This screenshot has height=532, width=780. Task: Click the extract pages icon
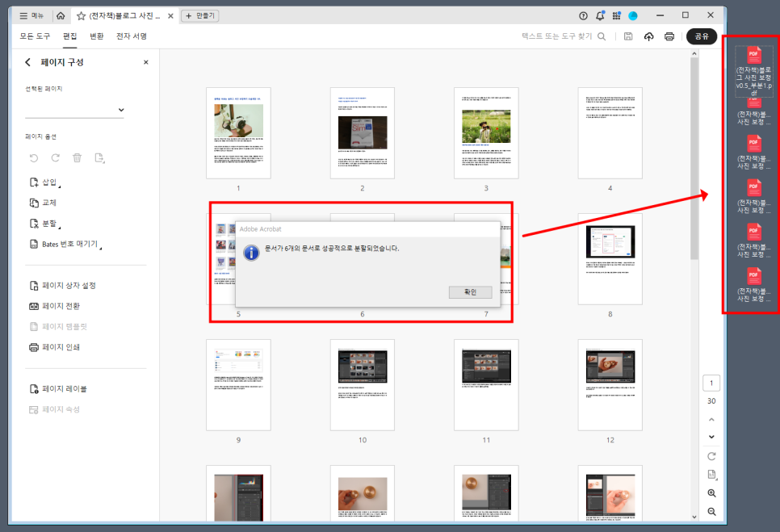99,158
